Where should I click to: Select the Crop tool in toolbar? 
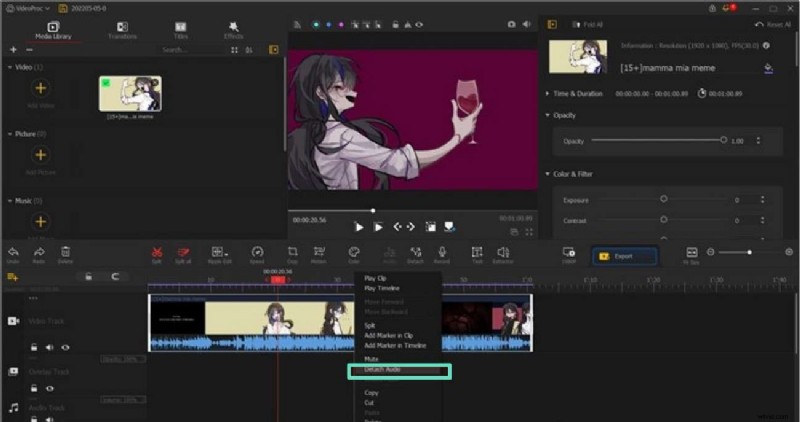point(292,253)
